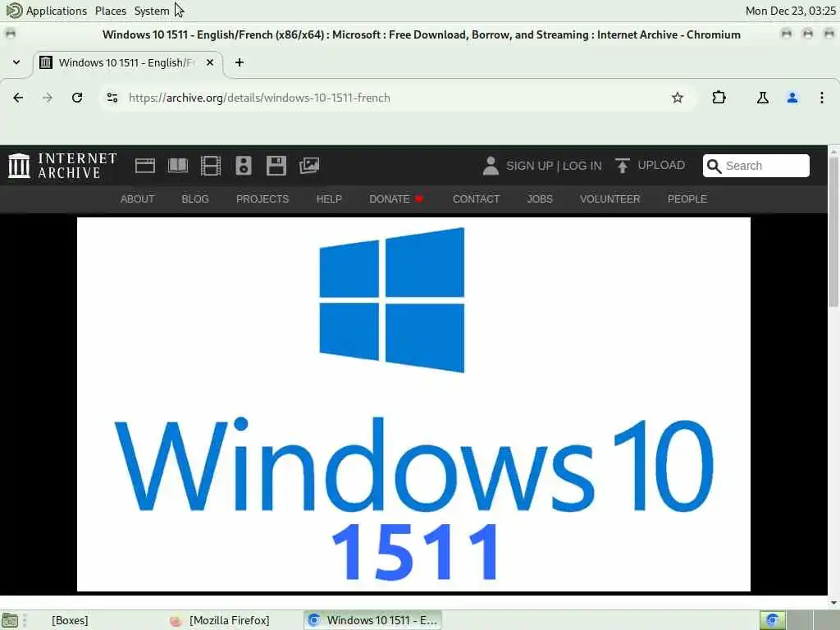Bookmark this page with the star icon
Screen dimensions: 840x630
[677, 98]
